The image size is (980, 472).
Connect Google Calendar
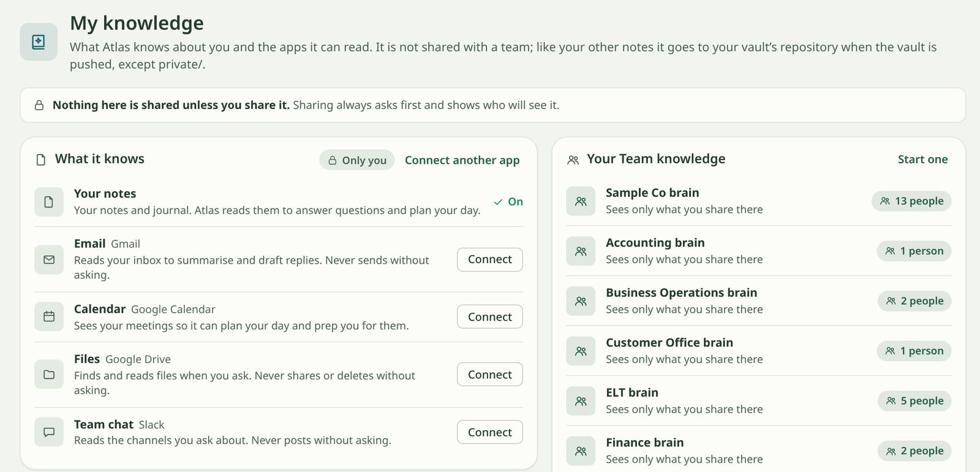[490, 317]
